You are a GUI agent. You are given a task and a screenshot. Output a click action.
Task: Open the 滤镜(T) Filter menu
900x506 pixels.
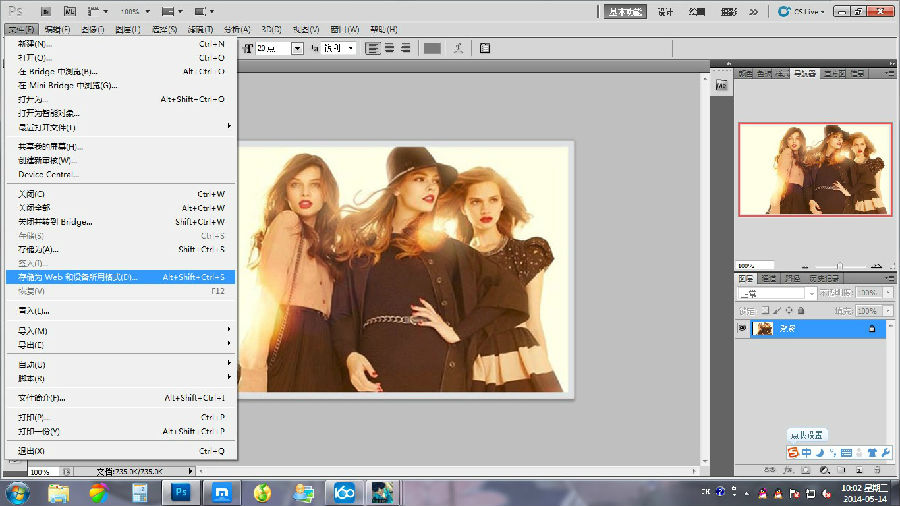pyautogui.click(x=200, y=29)
